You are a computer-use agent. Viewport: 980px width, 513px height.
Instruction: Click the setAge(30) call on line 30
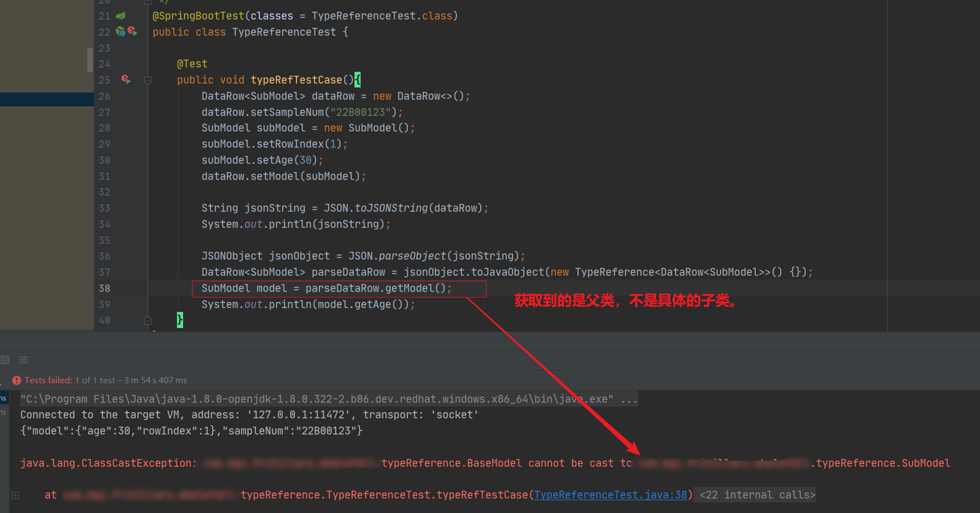coord(287,160)
